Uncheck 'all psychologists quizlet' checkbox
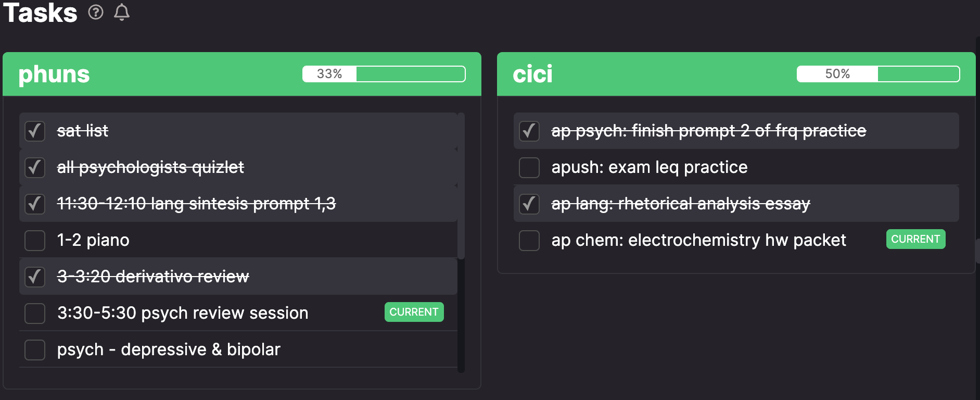The image size is (980, 400). point(35,167)
